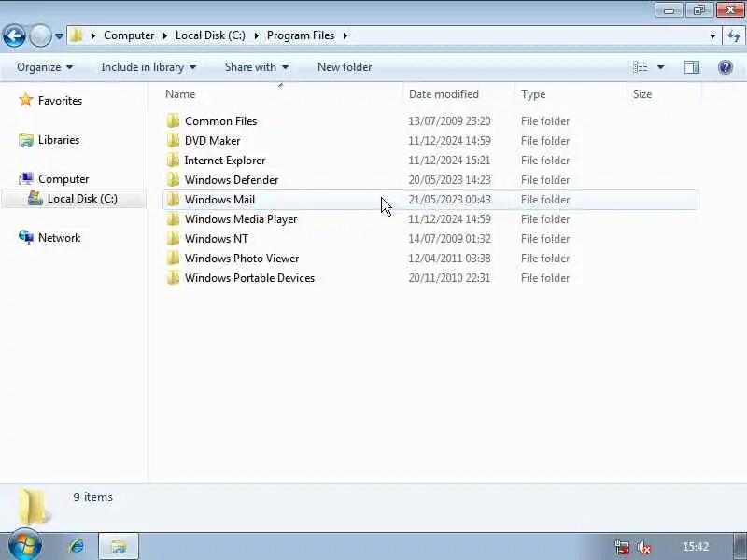Select the Internet Explorer folder icon

[x=173, y=160]
